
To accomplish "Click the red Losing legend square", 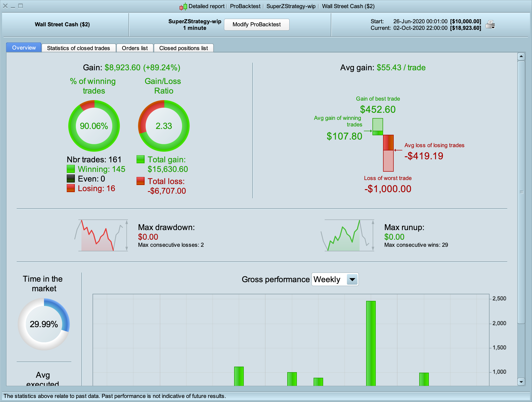I will pyautogui.click(x=71, y=188).
